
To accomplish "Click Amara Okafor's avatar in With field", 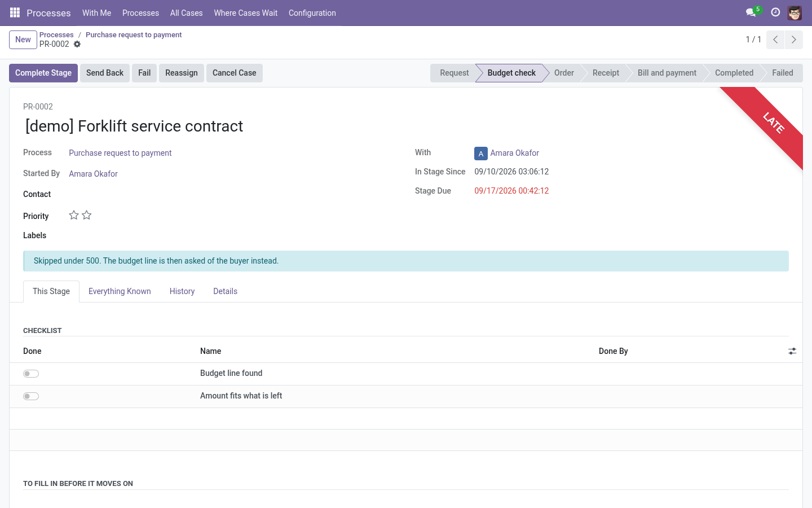I will tap(481, 154).
